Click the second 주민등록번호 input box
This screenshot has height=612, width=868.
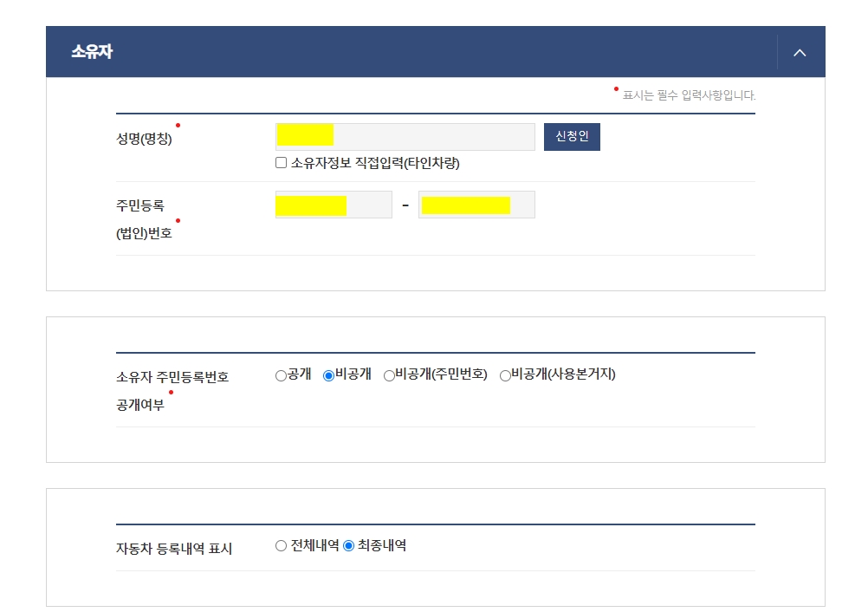[x=476, y=205]
